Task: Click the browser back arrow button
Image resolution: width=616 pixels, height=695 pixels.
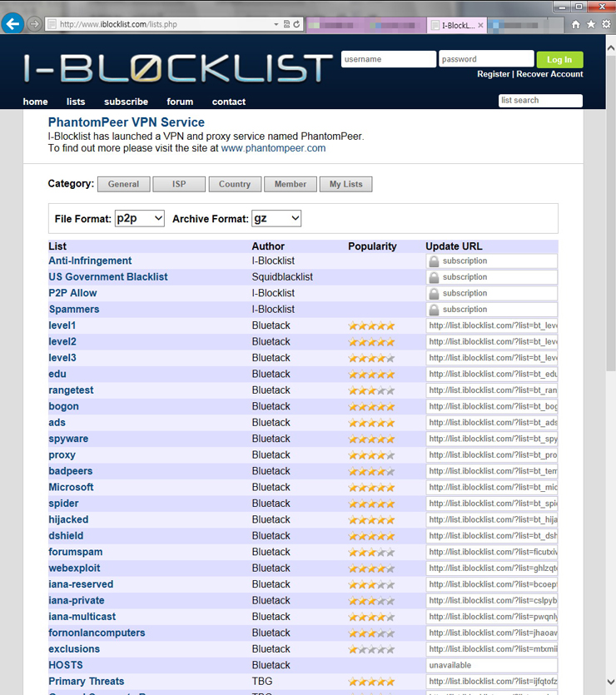Action: (x=12, y=23)
